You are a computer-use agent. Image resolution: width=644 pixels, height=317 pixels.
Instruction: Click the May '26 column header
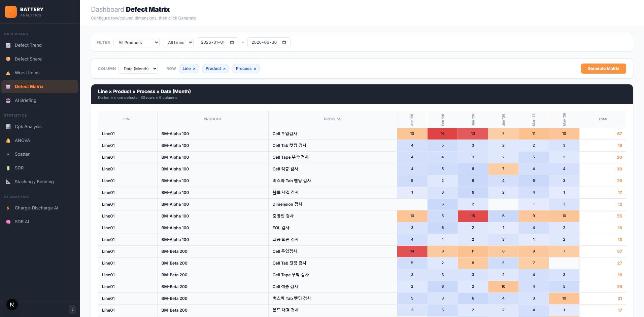[x=564, y=119]
